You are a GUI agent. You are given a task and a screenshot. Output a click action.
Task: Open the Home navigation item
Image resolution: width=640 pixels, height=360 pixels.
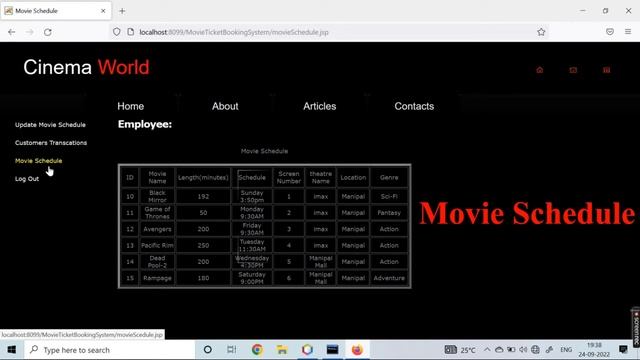131,106
